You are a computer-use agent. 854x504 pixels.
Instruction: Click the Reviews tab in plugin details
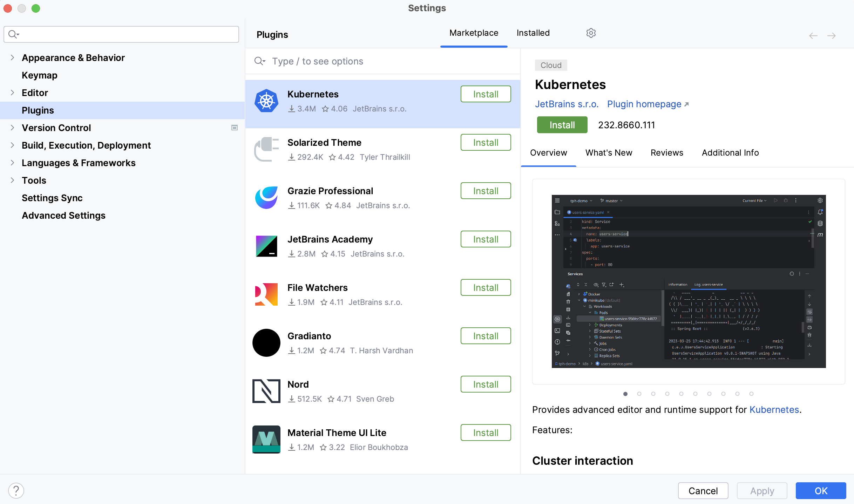[x=667, y=152]
